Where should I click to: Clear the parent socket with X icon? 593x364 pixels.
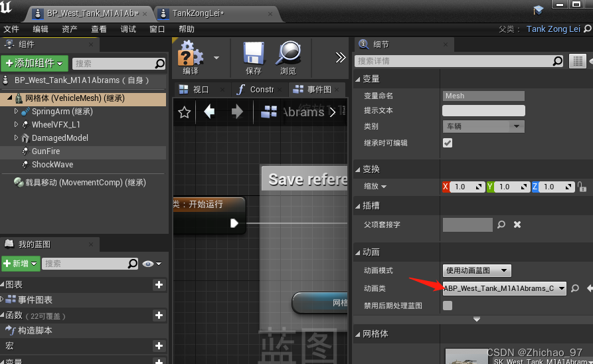click(x=517, y=225)
